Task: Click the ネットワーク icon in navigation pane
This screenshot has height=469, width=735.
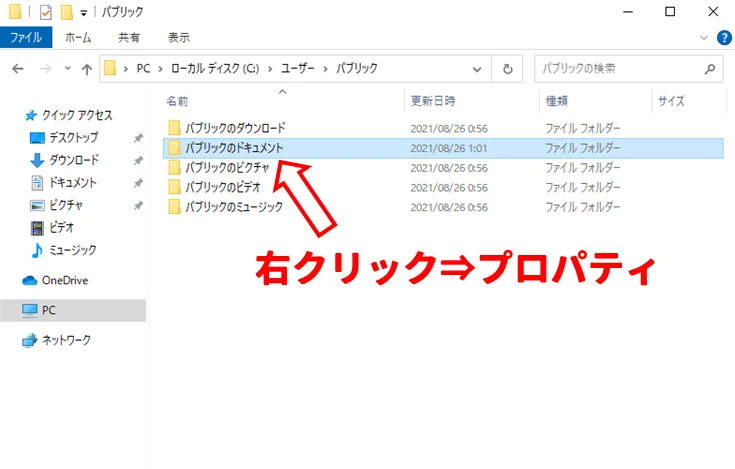Action: [x=30, y=340]
